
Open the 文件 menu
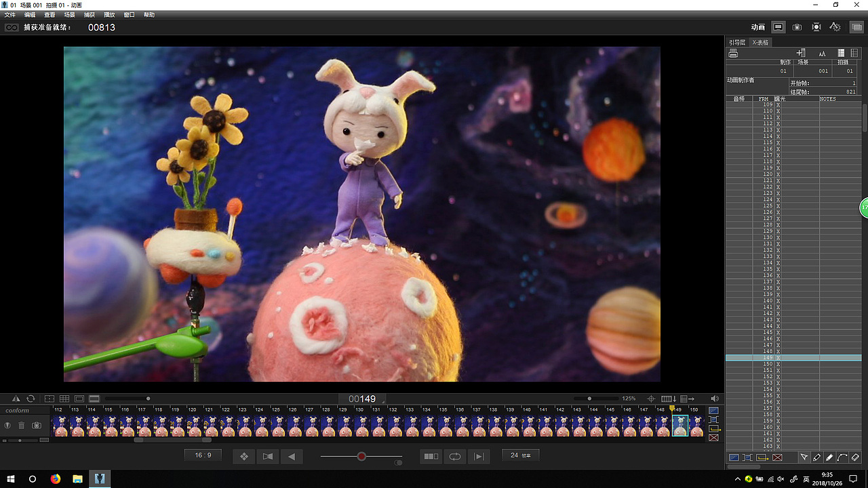pyautogui.click(x=9, y=15)
